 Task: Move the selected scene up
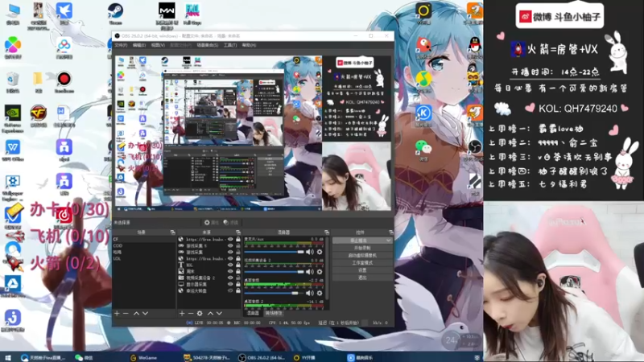[x=136, y=314]
